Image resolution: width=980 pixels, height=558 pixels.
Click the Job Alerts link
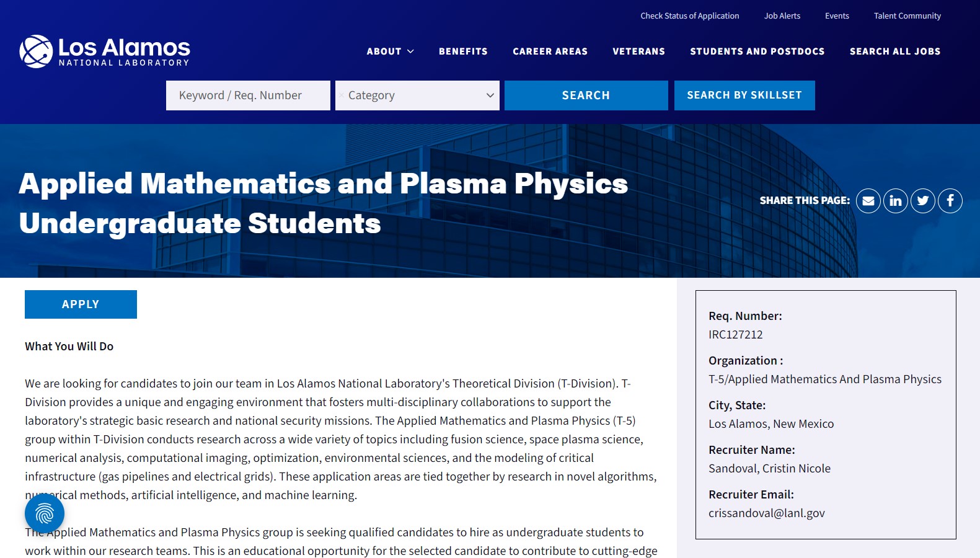(x=782, y=16)
